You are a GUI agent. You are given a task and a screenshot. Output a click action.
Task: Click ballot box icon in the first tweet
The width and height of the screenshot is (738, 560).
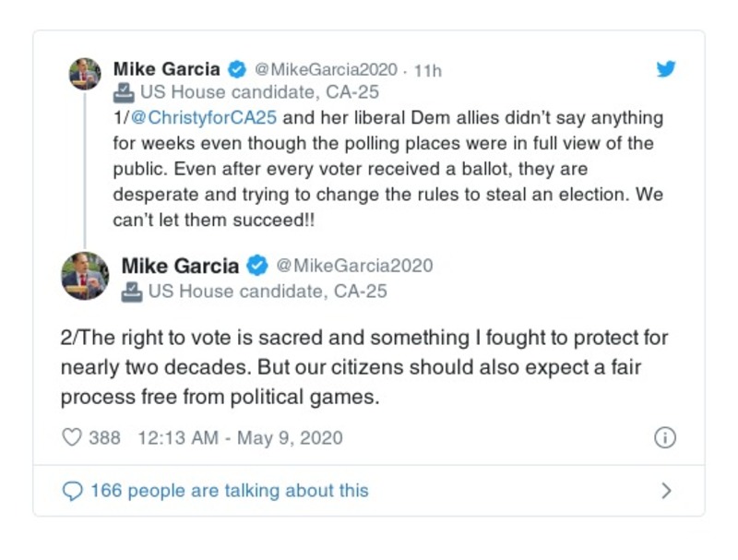(123, 93)
